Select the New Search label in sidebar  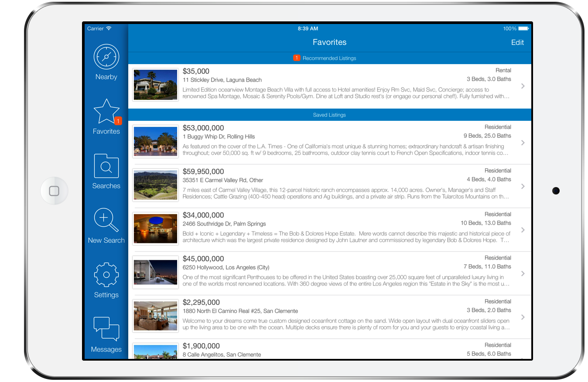tap(106, 240)
